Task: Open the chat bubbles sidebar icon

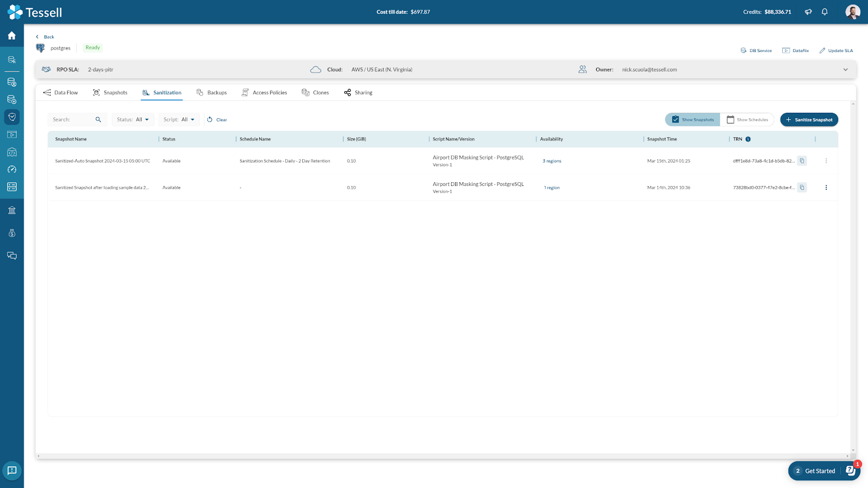Action: point(11,256)
